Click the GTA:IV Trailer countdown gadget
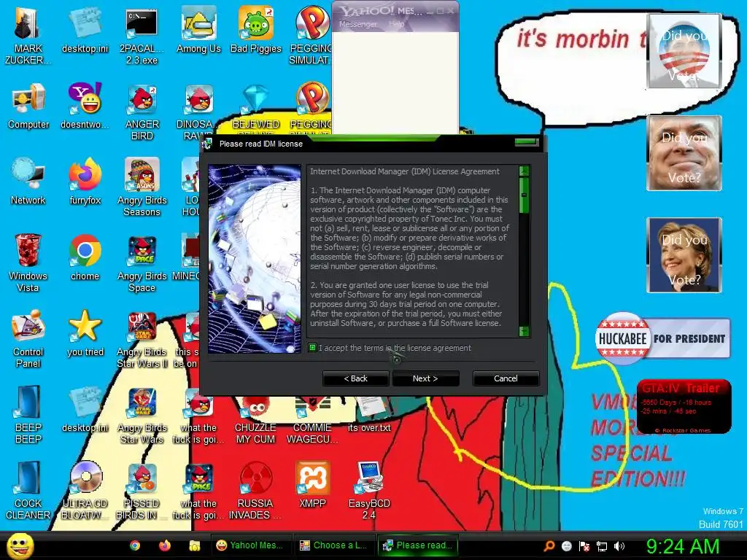Viewport: 747px width, 560px height. tap(684, 406)
